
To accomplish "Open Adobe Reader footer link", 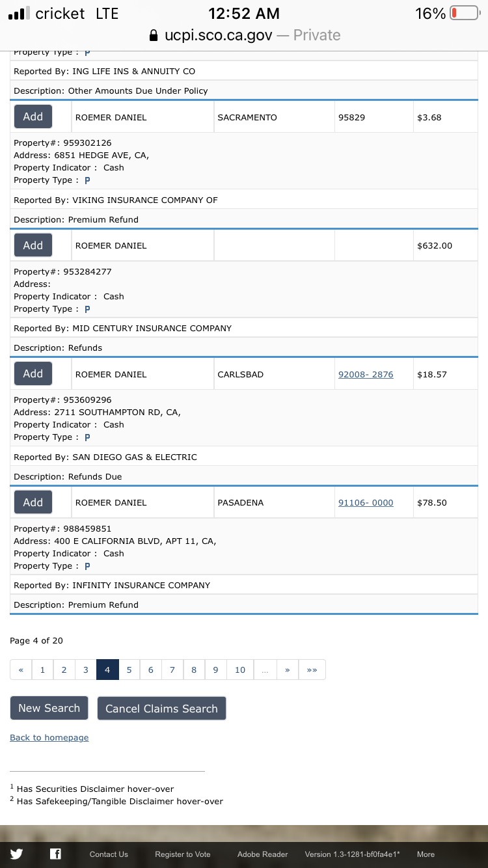I will pyautogui.click(x=263, y=854).
